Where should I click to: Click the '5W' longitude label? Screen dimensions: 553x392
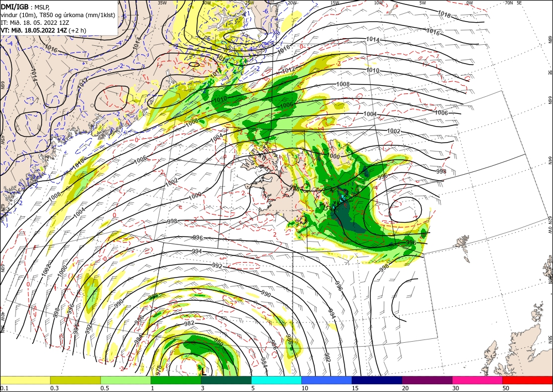pyautogui.click(x=422, y=2)
